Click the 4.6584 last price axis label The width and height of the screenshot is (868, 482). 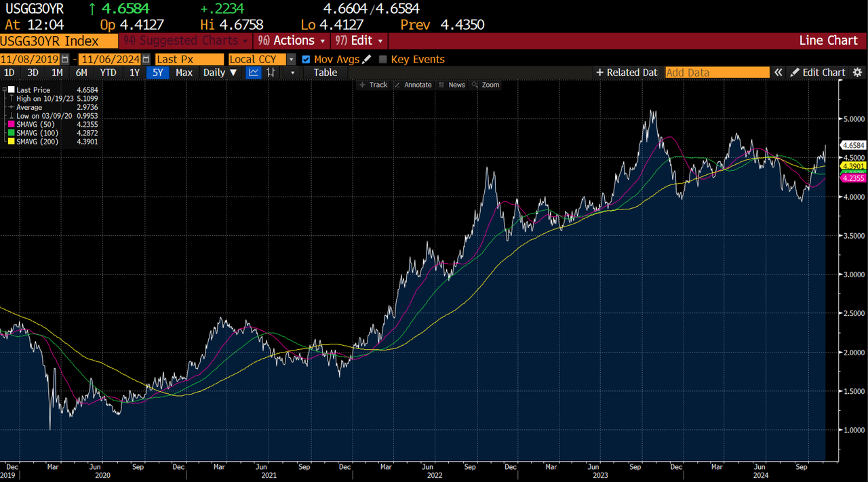(853, 145)
